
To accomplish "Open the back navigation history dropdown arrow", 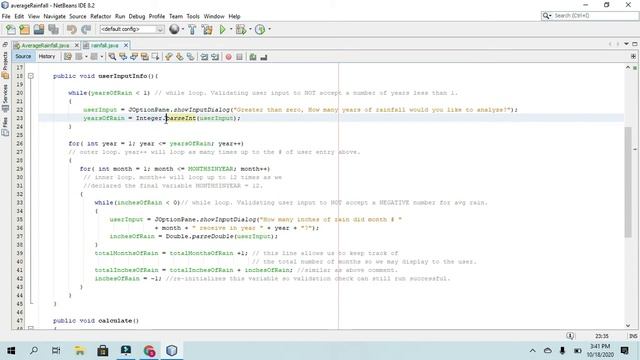I will click(x=86, y=57).
